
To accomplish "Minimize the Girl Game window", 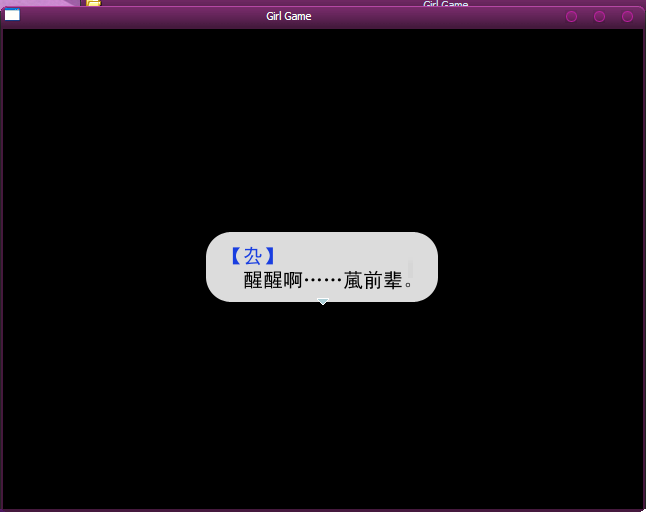I will point(571,16).
